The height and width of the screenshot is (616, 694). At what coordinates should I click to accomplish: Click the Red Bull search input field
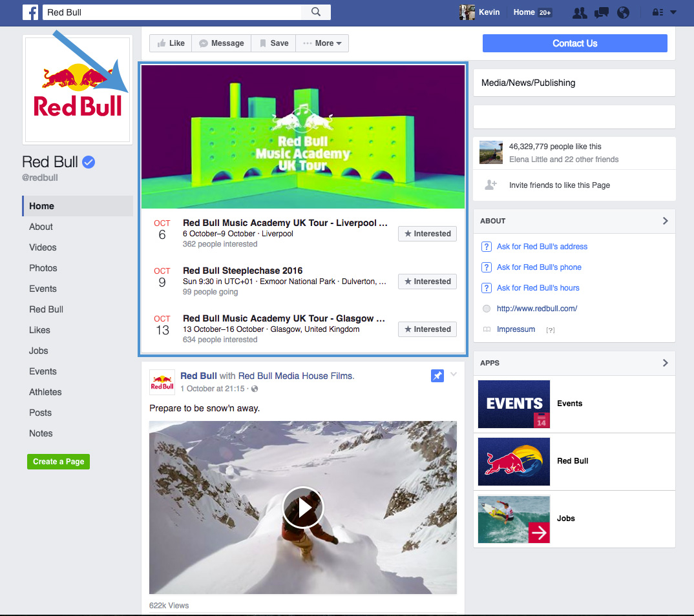pos(172,12)
